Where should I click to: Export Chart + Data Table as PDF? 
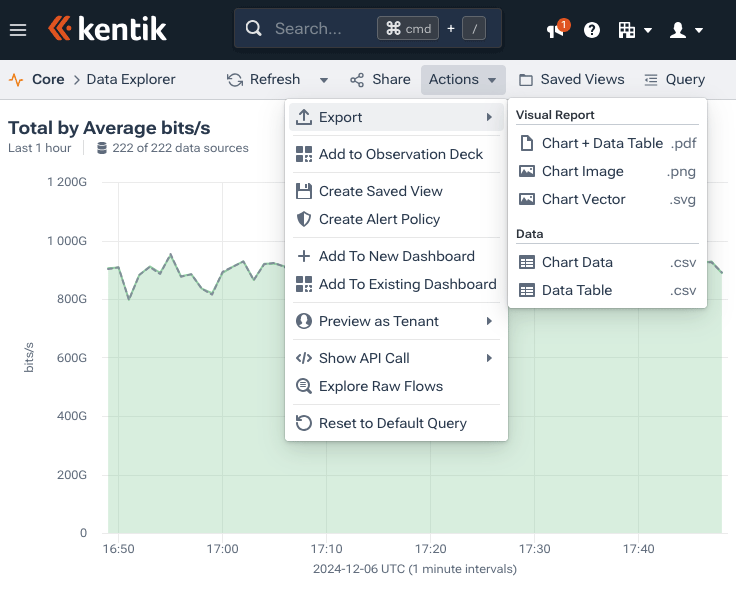point(602,143)
